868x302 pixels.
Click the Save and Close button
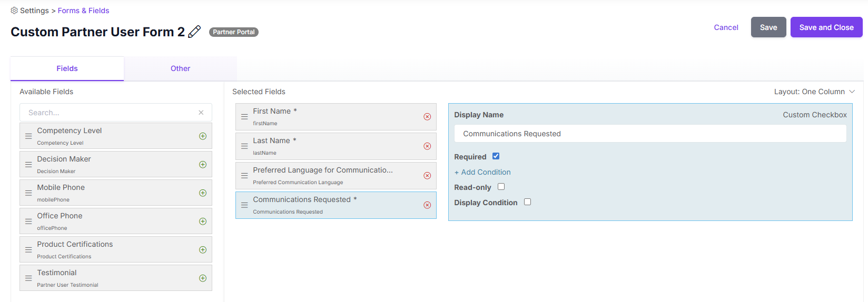click(x=826, y=27)
